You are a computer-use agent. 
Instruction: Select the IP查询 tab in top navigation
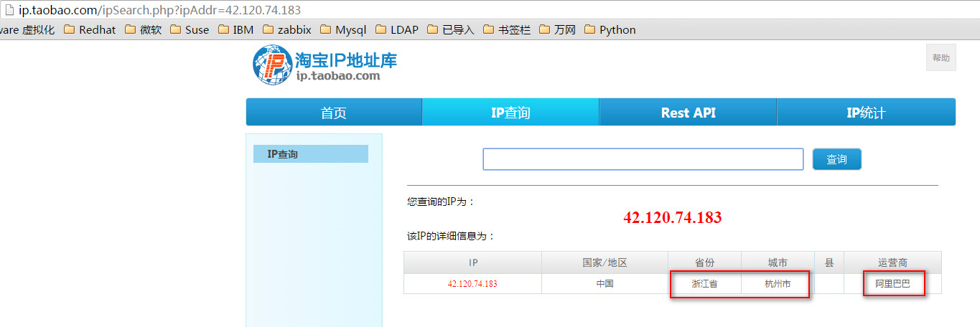510,113
